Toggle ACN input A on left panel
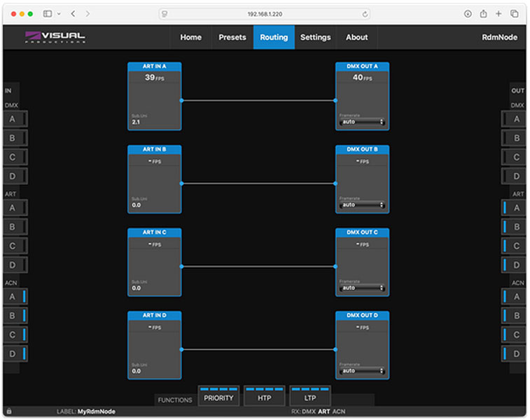 pyautogui.click(x=15, y=297)
